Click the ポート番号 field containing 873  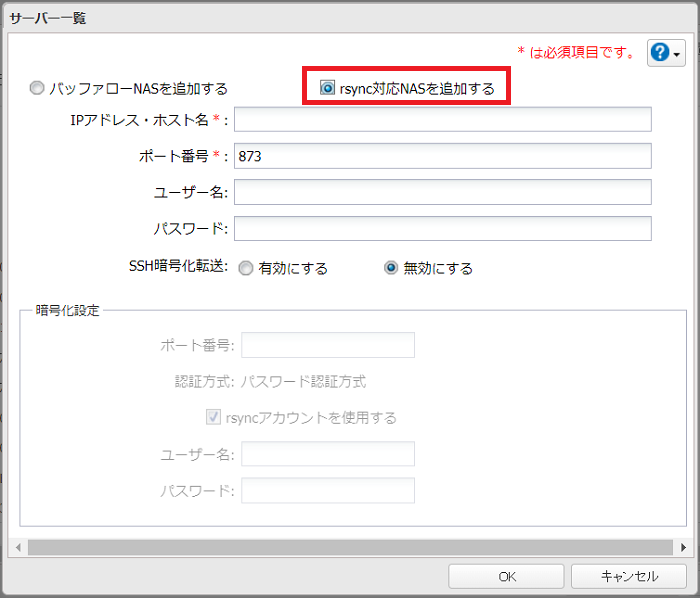442,156
